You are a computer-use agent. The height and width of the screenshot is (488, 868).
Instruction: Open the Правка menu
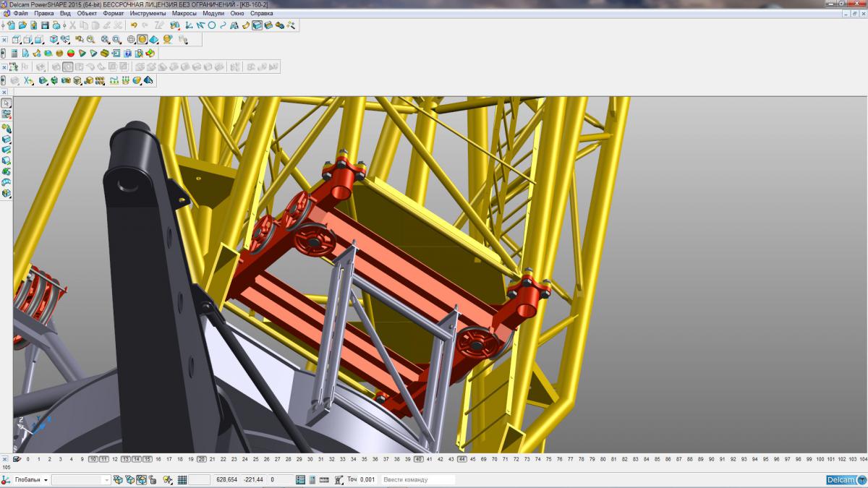(x=44, y=13)
